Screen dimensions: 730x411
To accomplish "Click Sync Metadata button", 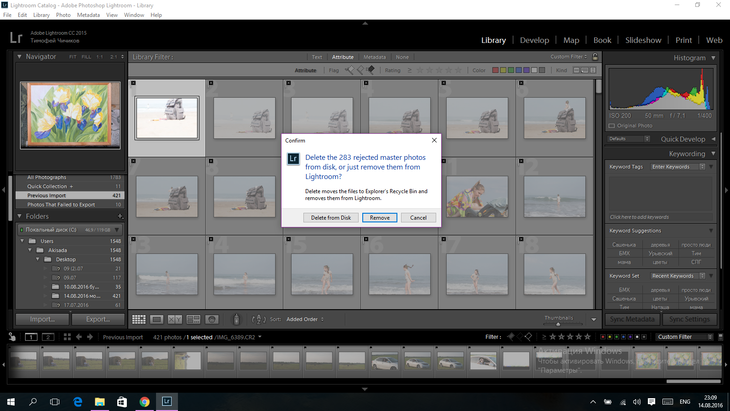I will [632, 319].
